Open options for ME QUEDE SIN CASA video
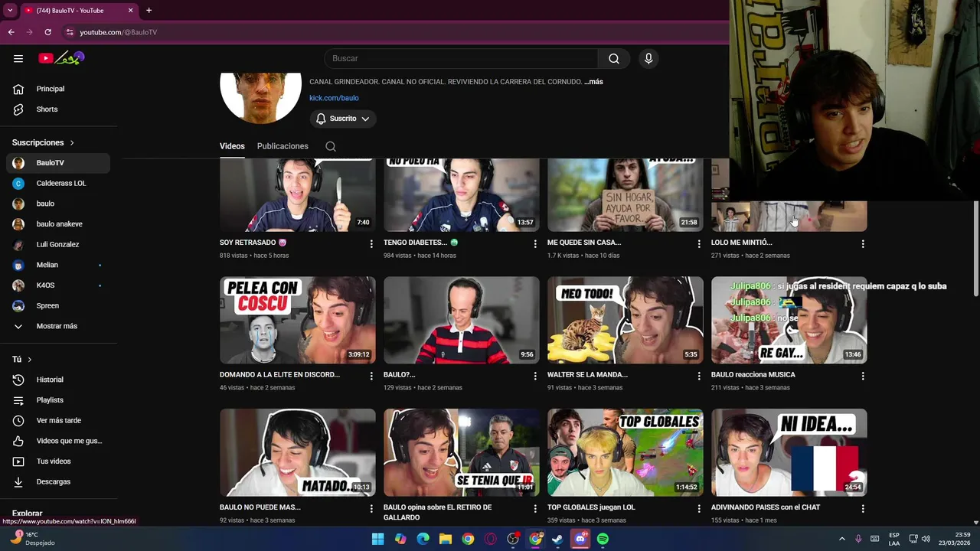Viewport: 980px width, 551px height. (x=698, y=243)
